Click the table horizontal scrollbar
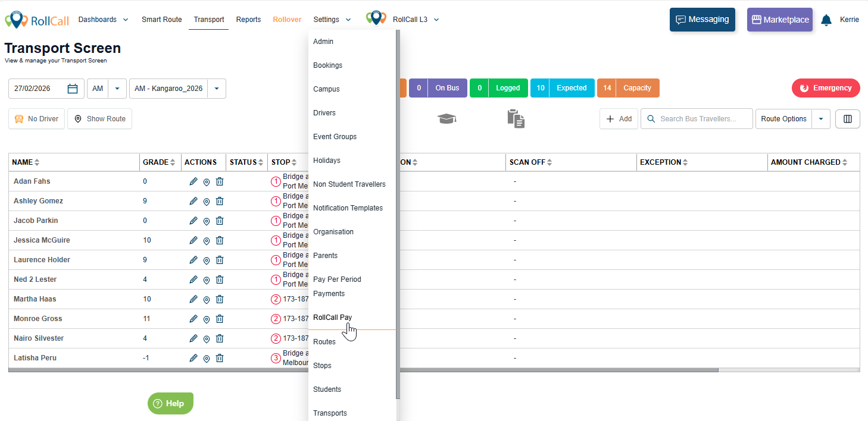This screenshot has height=421, width=868. coord(364,370)
